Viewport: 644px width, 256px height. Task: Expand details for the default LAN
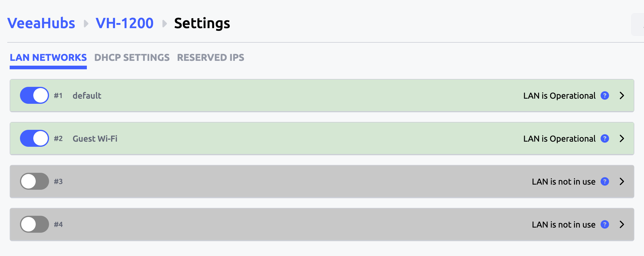622,95
